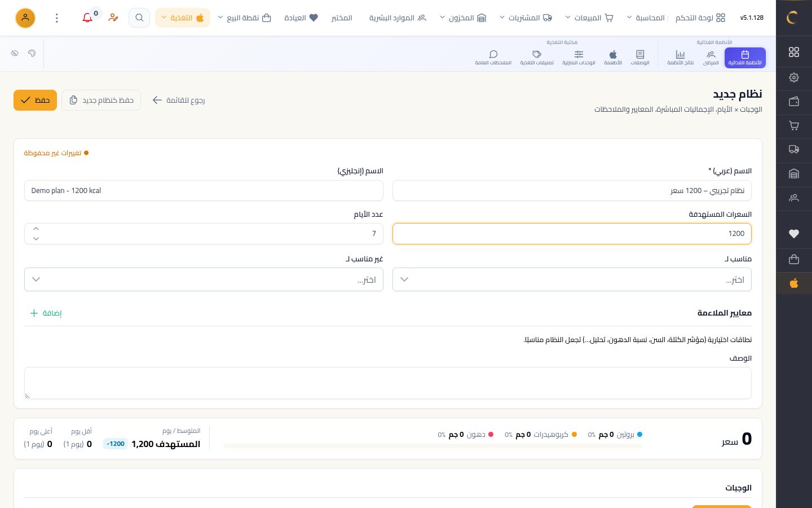Expand the المشتريات menu
The height and width of the screenshot is (508, 812).
(526, 18)
